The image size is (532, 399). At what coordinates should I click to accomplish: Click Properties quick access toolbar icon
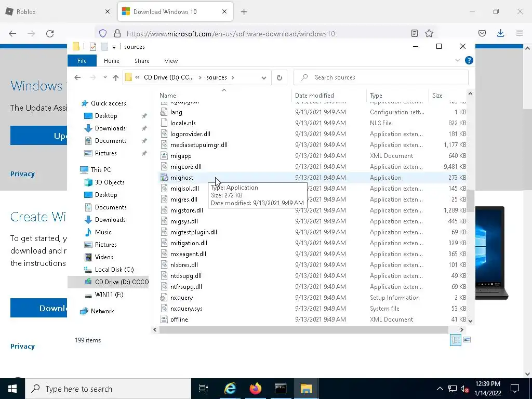tap(92, 47)
